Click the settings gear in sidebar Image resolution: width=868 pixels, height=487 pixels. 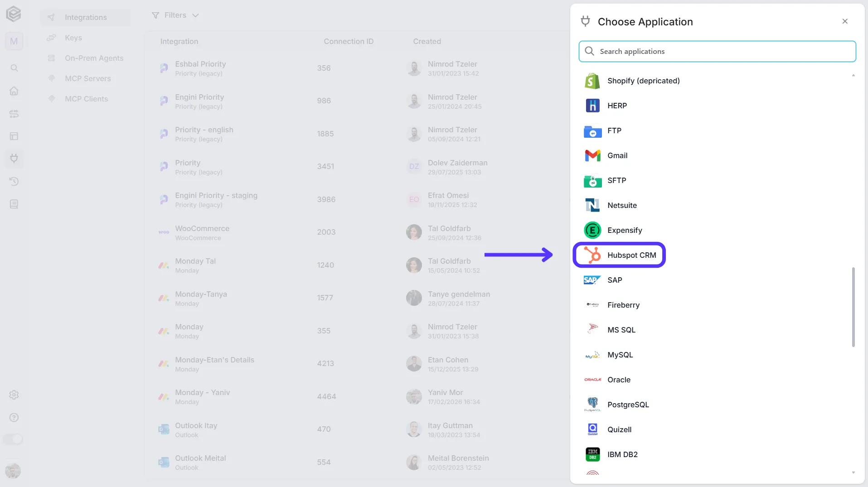(14, 395)
